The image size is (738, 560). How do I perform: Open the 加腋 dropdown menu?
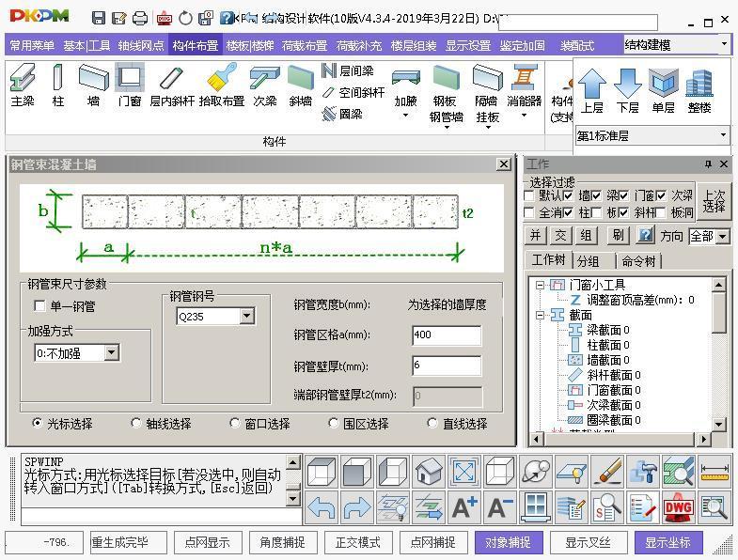point(406,116)
